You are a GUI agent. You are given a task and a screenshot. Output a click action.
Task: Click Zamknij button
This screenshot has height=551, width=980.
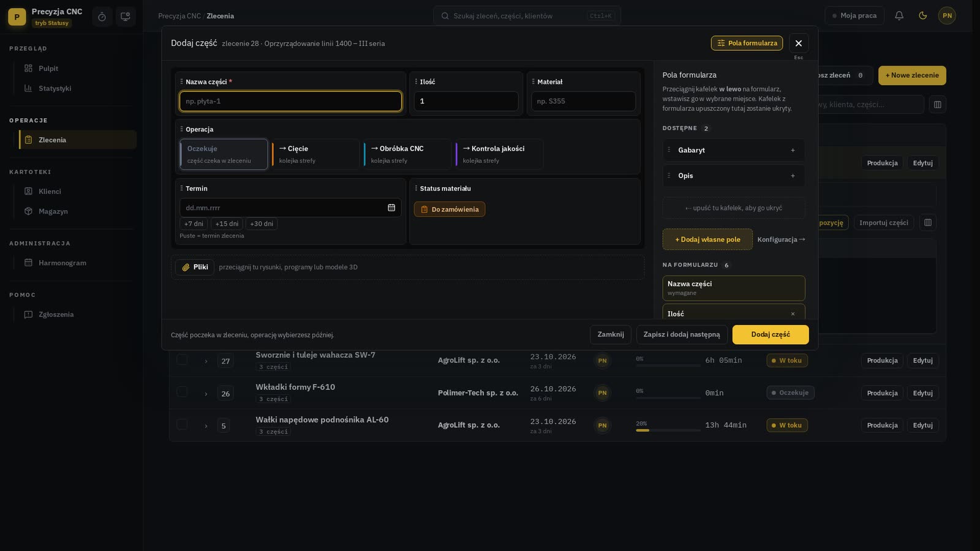pos(611,335)
